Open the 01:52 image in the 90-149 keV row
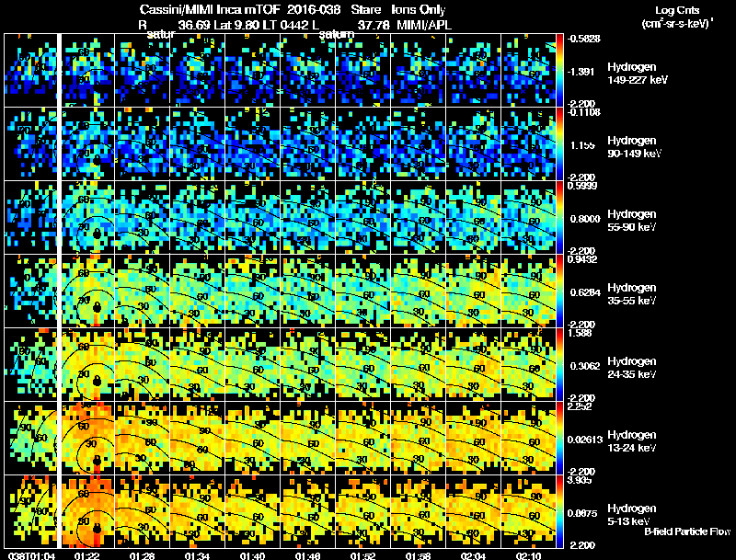Screen dimensions: 736x560 point(362,143)
